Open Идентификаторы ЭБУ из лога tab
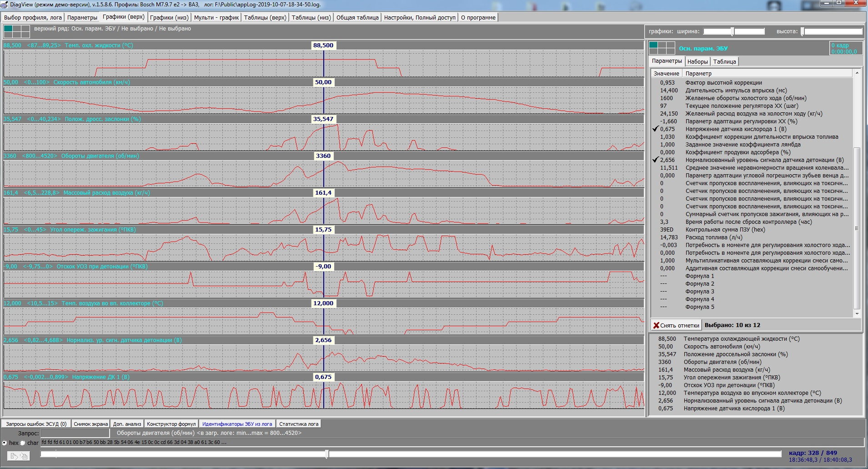 click(x=237, y=424)
